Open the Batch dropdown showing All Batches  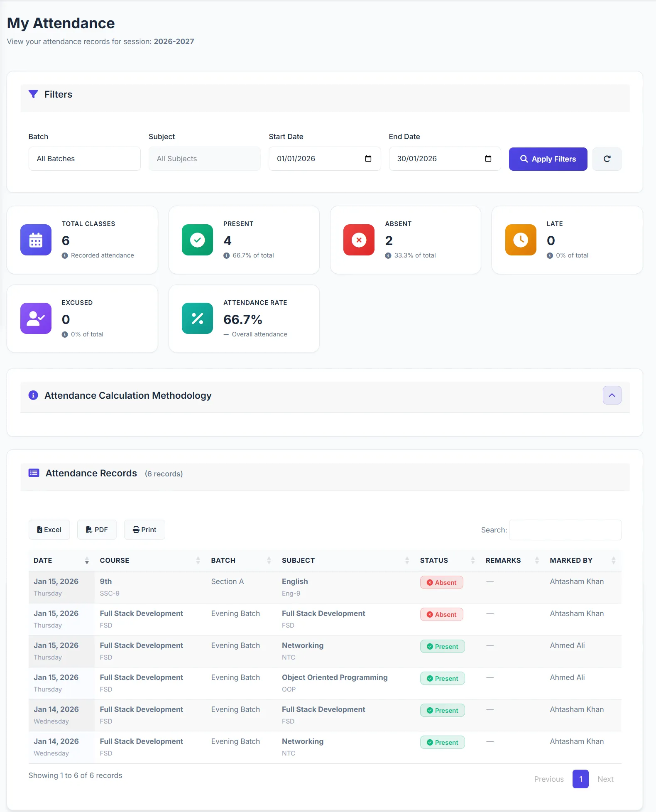pyautogui.click(x=84, y=159)
